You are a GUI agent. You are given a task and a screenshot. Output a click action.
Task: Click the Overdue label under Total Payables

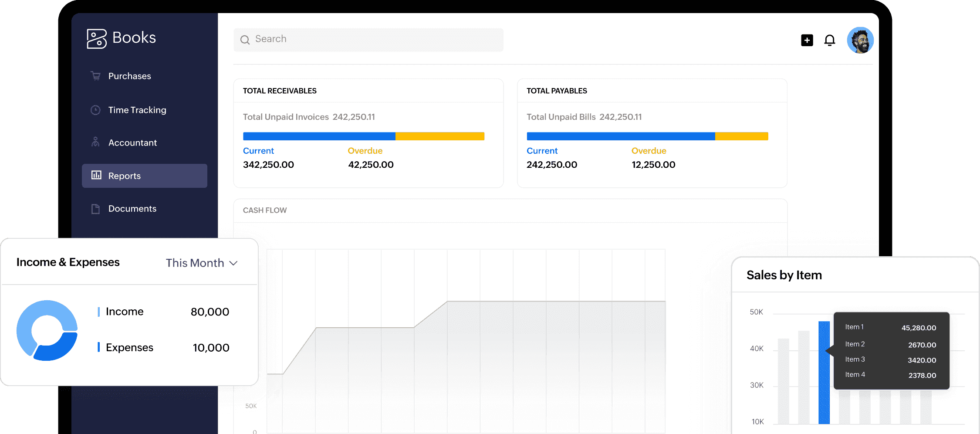pyautogui.click(x=649, y=151)
